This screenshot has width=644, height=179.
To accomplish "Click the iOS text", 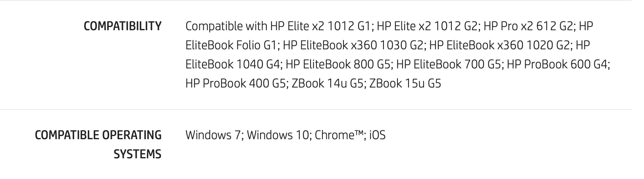I will (378, 135).
